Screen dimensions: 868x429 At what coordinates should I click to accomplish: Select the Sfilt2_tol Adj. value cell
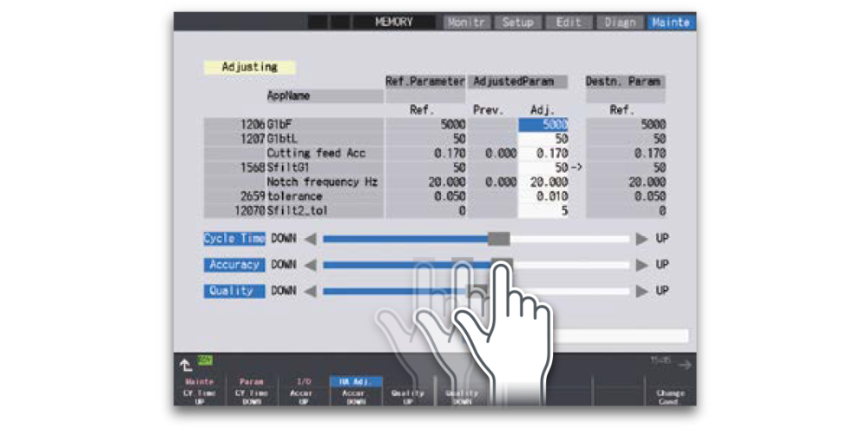[543, 211]
